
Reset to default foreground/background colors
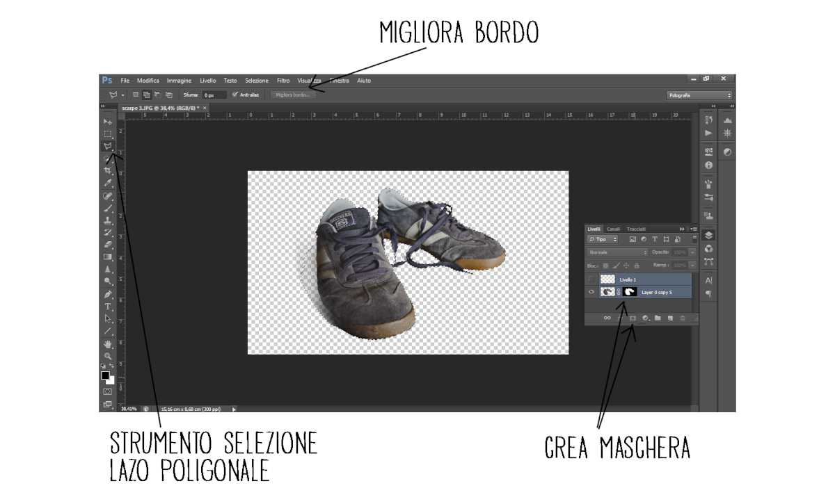coord(102,365)
